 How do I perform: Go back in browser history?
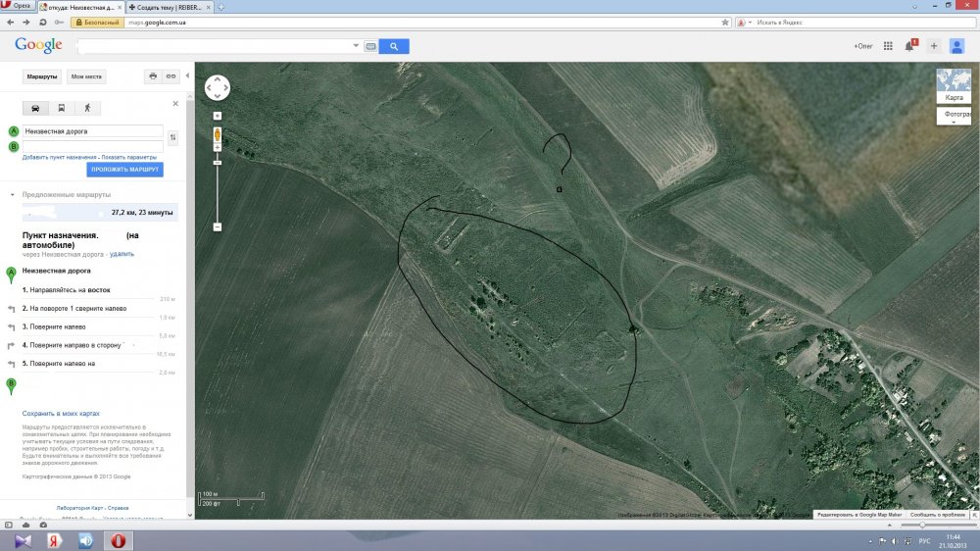pos(11,23)
